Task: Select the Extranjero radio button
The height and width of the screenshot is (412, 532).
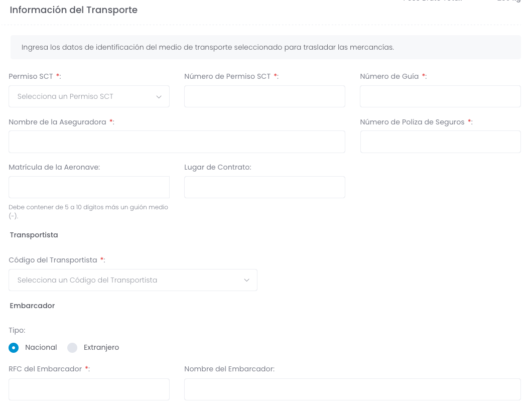Action: tap(72, 348)
